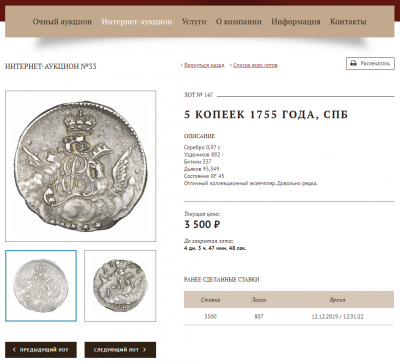Viewport: 400px width, 363px height.
Task: Click the printer icon in Распечатать button
Action: [354, 63]
